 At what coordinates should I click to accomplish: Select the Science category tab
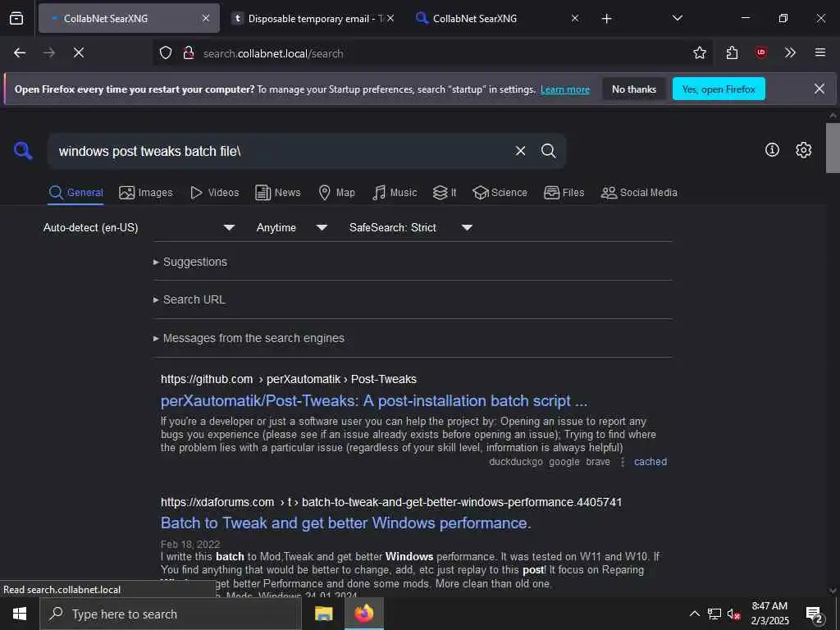coord(500,193)
